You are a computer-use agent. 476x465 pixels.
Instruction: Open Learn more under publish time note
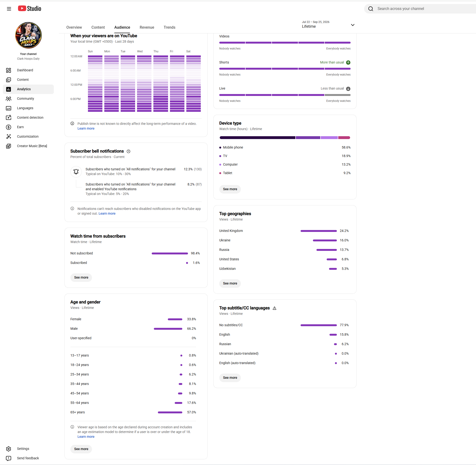[x=86, y=128]
